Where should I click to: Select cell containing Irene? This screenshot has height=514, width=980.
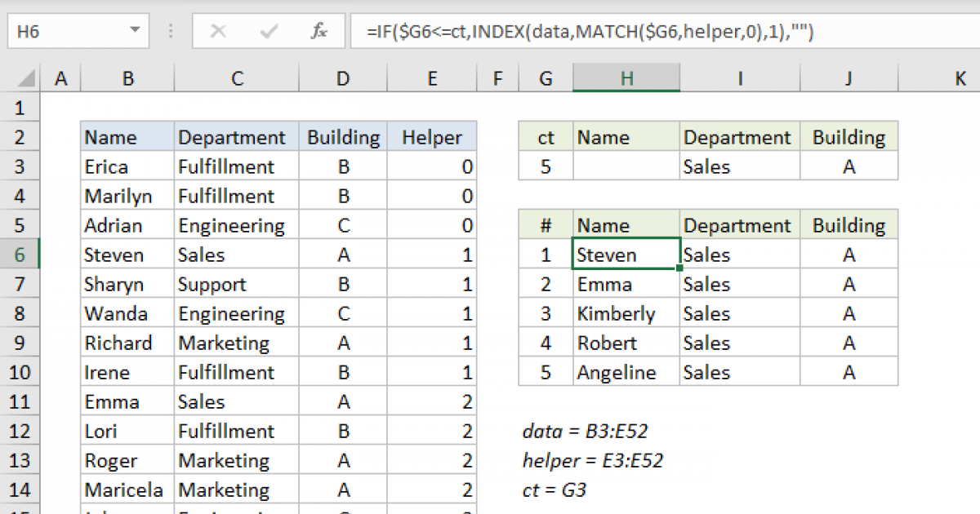point(127,372)
